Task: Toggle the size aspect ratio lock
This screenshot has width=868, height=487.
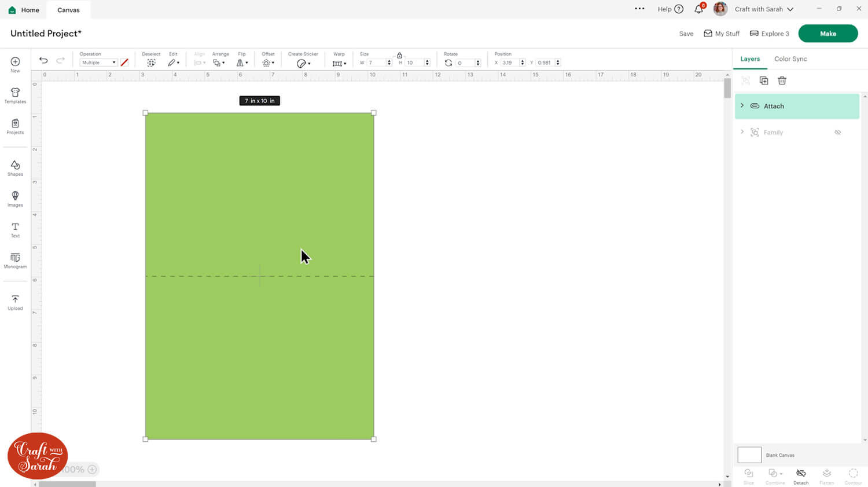Action: pos(399,55)
